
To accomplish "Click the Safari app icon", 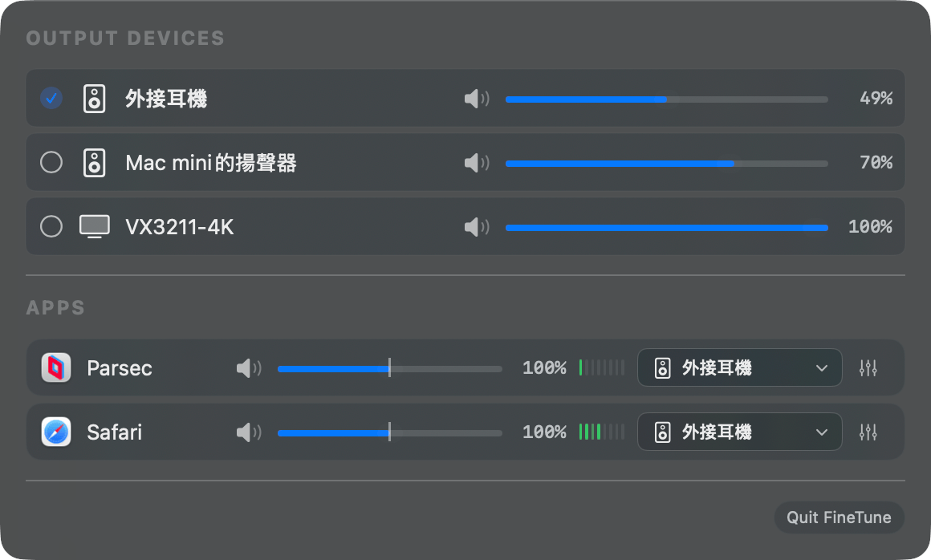I will coord(56,432).
